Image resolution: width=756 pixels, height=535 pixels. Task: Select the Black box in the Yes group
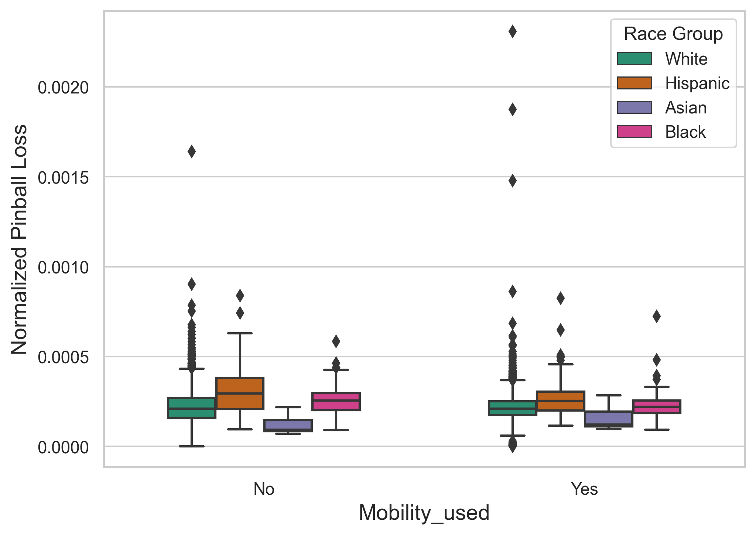pos(656,406)
